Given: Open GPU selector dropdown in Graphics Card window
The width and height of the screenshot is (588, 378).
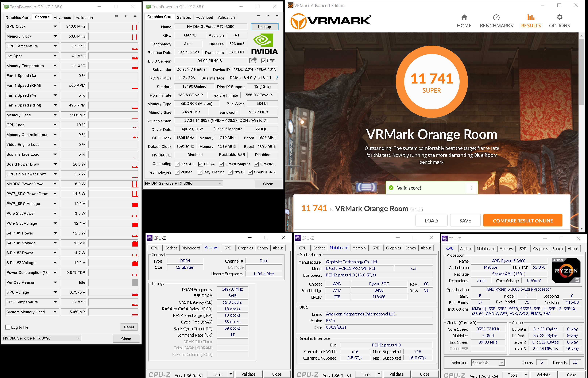Looking at the screenshot, I should [184, 183].
